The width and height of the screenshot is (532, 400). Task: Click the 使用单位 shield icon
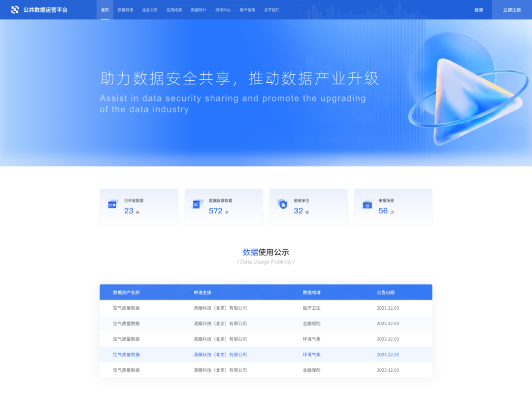point(282,204)
